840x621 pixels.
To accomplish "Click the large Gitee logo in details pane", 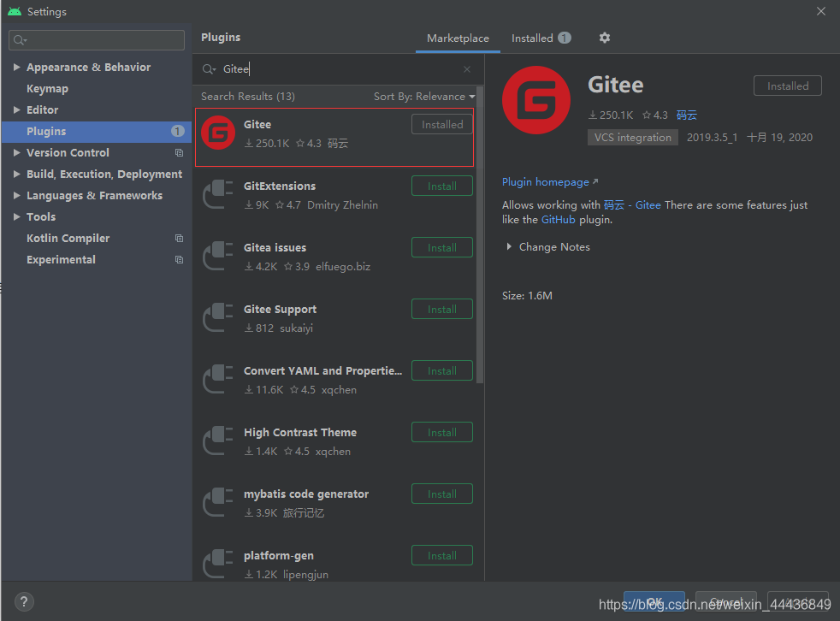I will pyautogui.click(x=536, y=100).
